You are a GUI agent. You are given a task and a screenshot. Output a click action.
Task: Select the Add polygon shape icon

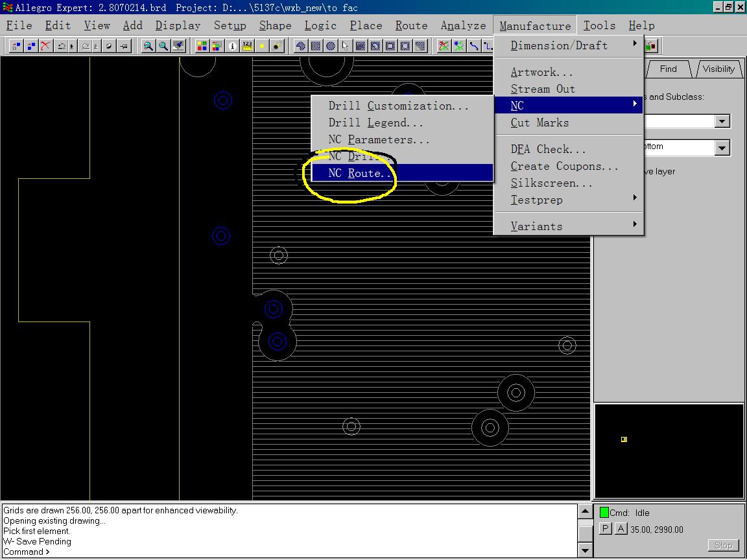pos(301,46)
